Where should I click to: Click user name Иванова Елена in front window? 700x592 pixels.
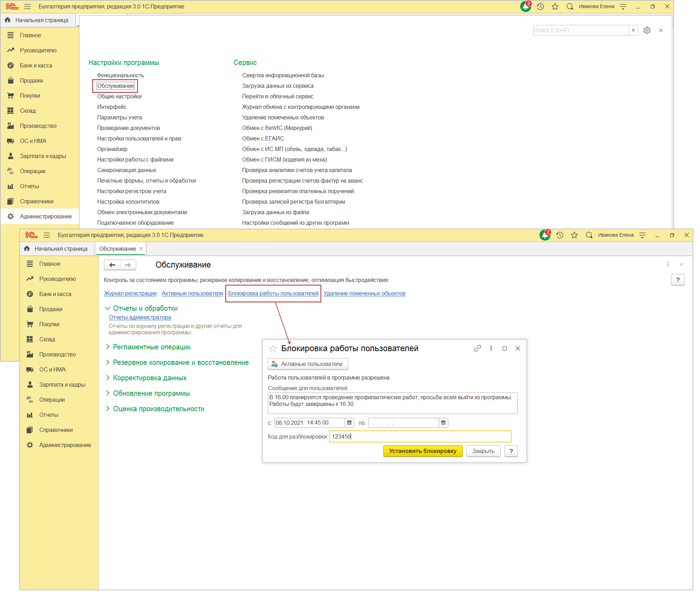(616, 235)
